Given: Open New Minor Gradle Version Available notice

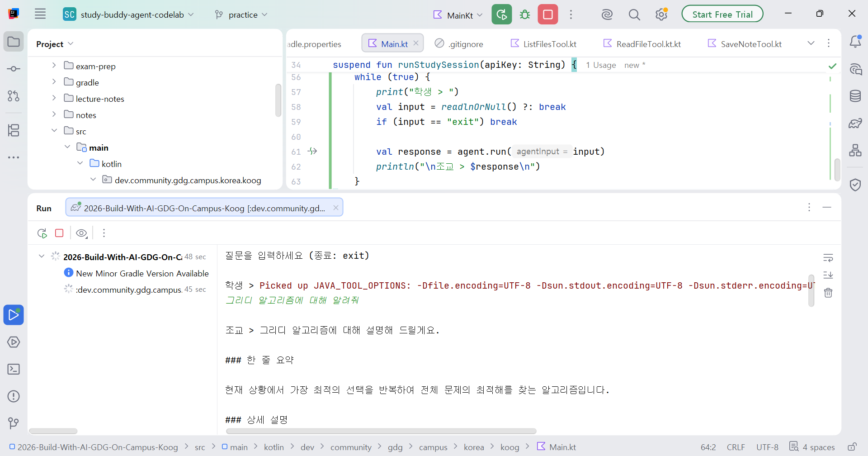Looking at the screenshot, I should (x=137, y=273).
